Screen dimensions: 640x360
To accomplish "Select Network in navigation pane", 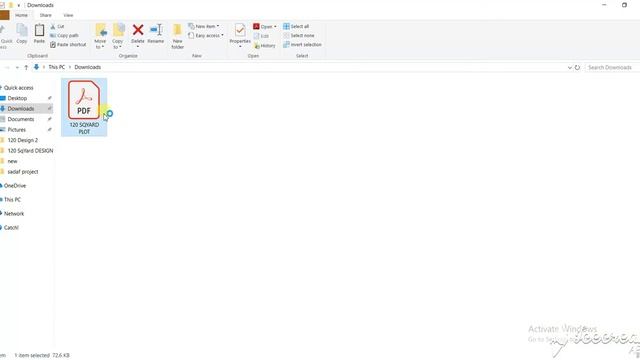I will click(x=14, y=213).
